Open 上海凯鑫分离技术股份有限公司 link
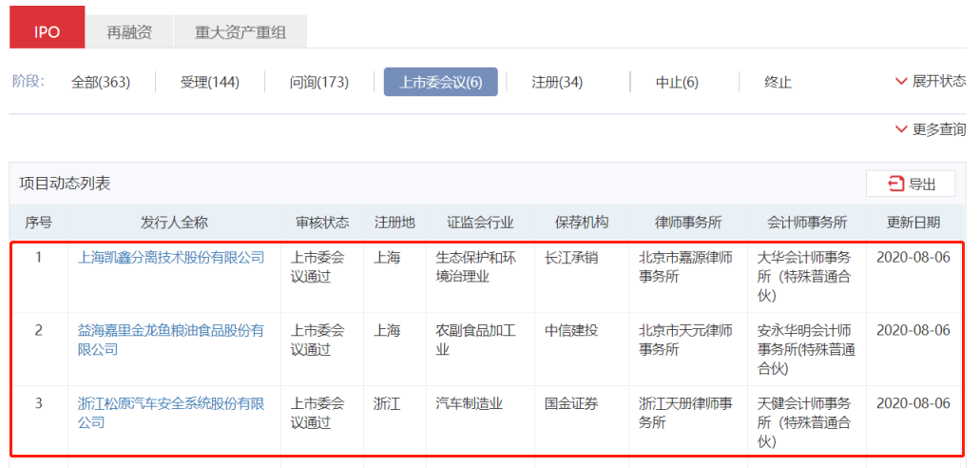Viewport: 980px width, 468px height. tap(171, 257)
